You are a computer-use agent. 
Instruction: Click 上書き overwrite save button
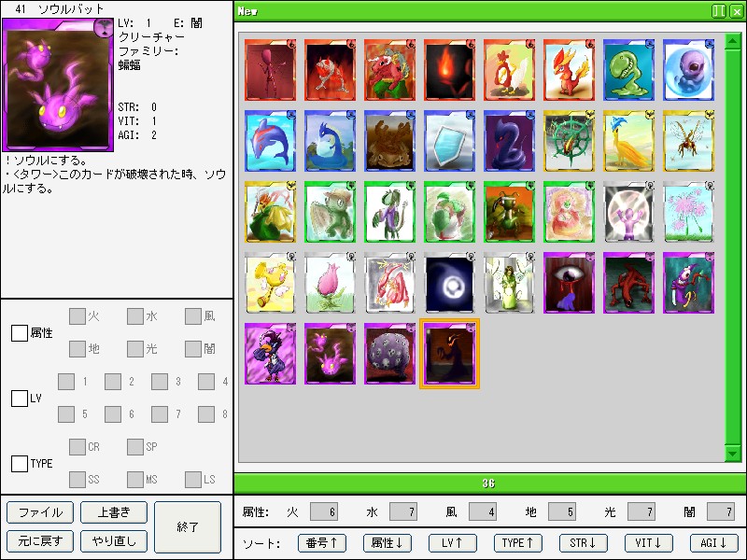click(x=114, y=512)
